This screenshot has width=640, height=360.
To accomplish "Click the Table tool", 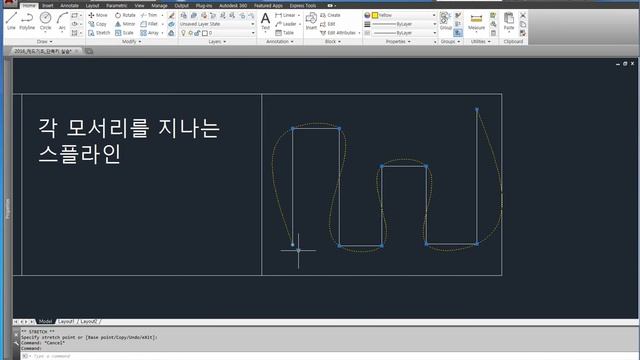I will [284, 33].
